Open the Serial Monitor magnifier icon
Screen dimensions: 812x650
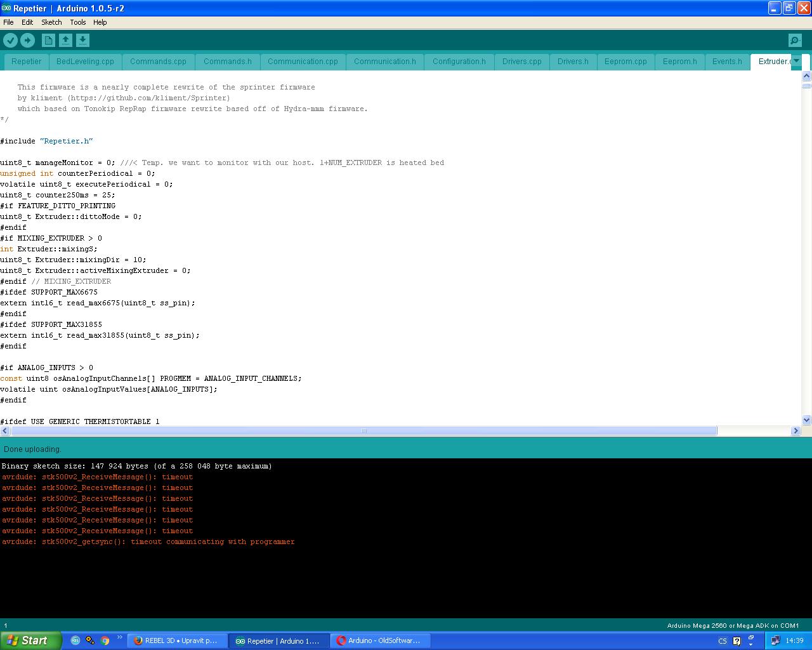coord(795,41)
